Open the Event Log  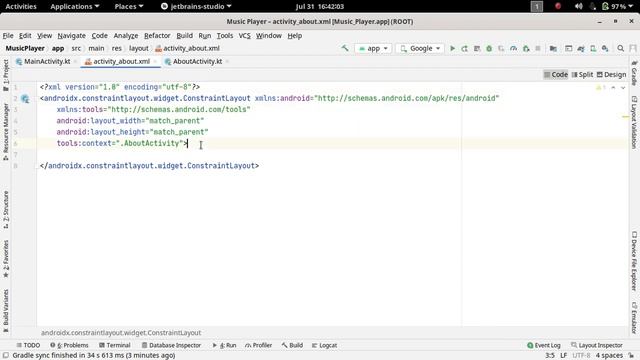(x=544, y=345)
